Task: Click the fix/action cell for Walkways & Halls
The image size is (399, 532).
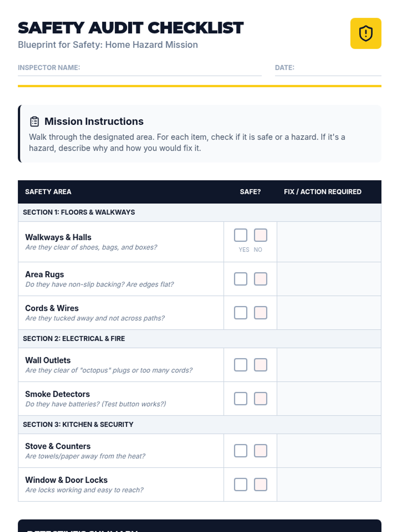Action: 329,242
